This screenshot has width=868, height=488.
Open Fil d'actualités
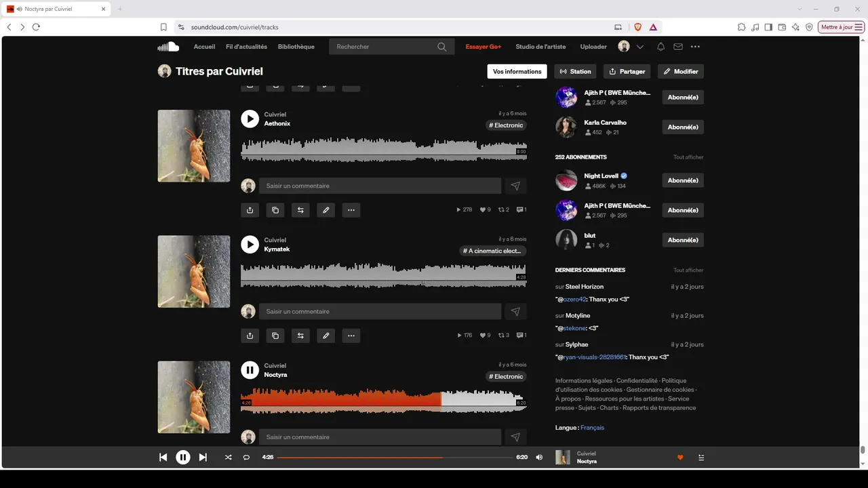[x=246, y=47]
